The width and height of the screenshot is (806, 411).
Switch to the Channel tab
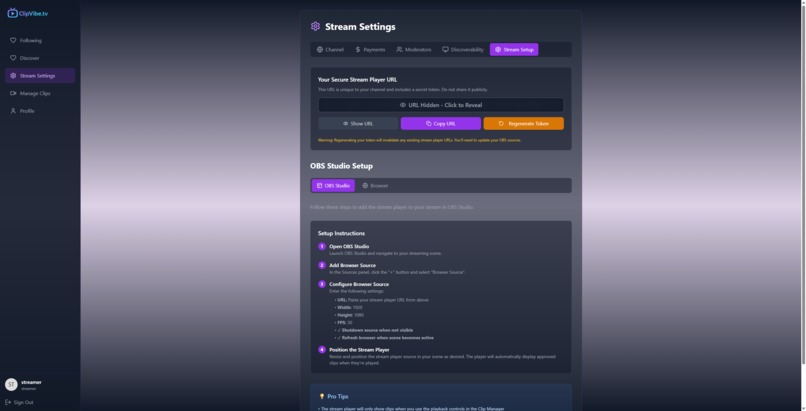pyautogui.click(x=330, y=49)
